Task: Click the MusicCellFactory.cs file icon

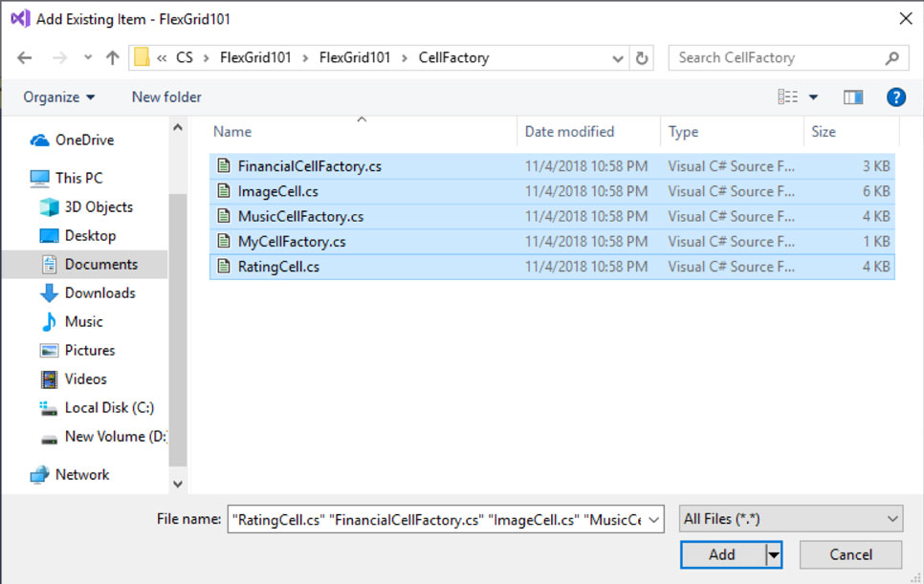Action: 224,216
